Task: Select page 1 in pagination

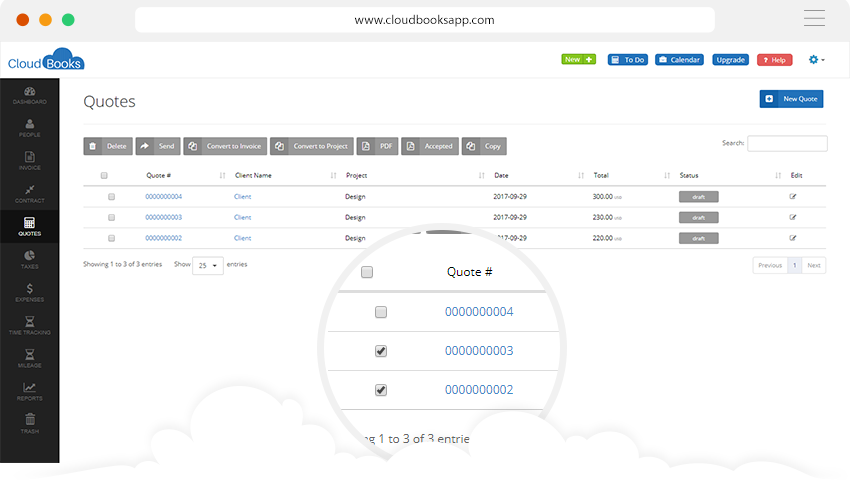Action: click(794, 265)
